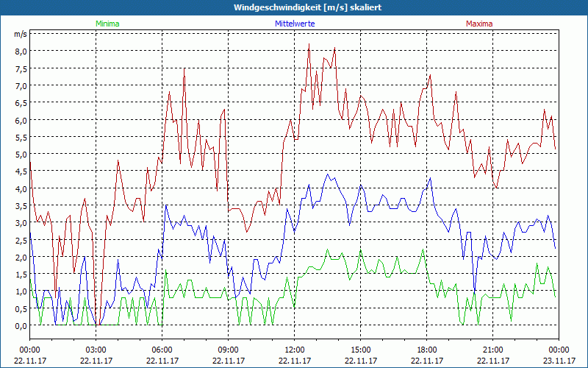This screenshot has height=368, width=588.
Task: Click the 7,0 y-axis value
Action: pos(21,86)
